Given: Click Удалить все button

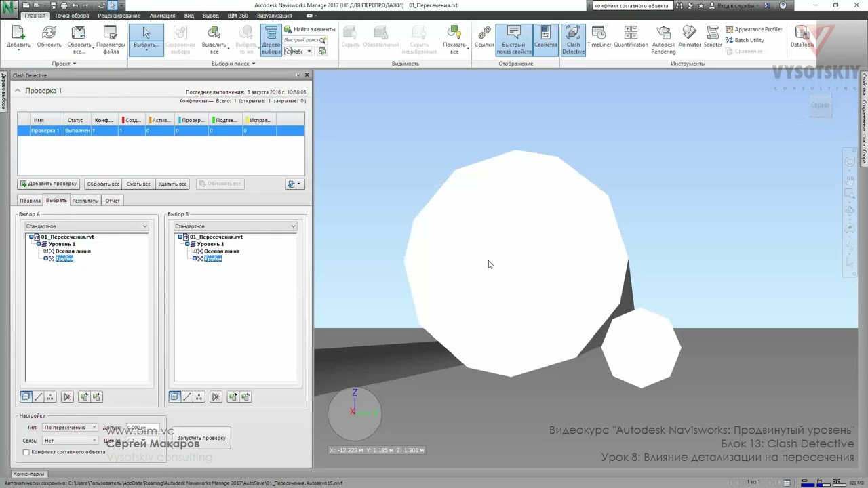Looking at the screenshot, I should pyautogui.click(x=172, y=184).
